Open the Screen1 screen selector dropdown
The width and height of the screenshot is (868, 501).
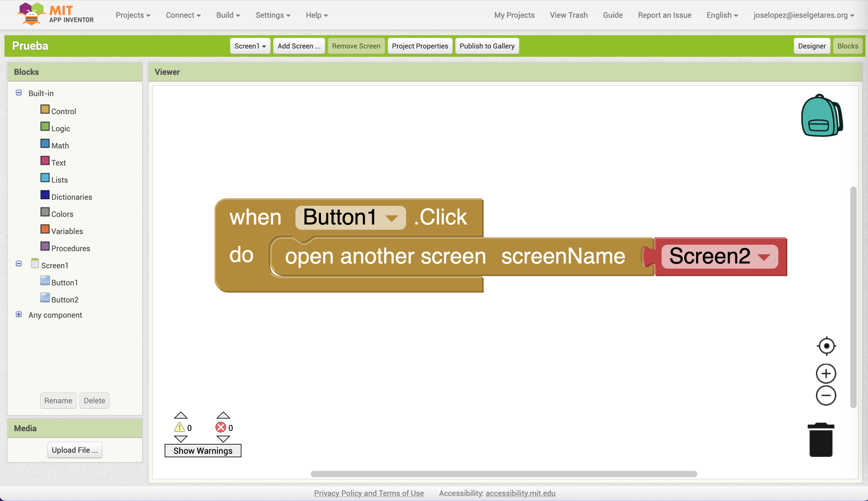pyautogui.click(x=250, y=46)
